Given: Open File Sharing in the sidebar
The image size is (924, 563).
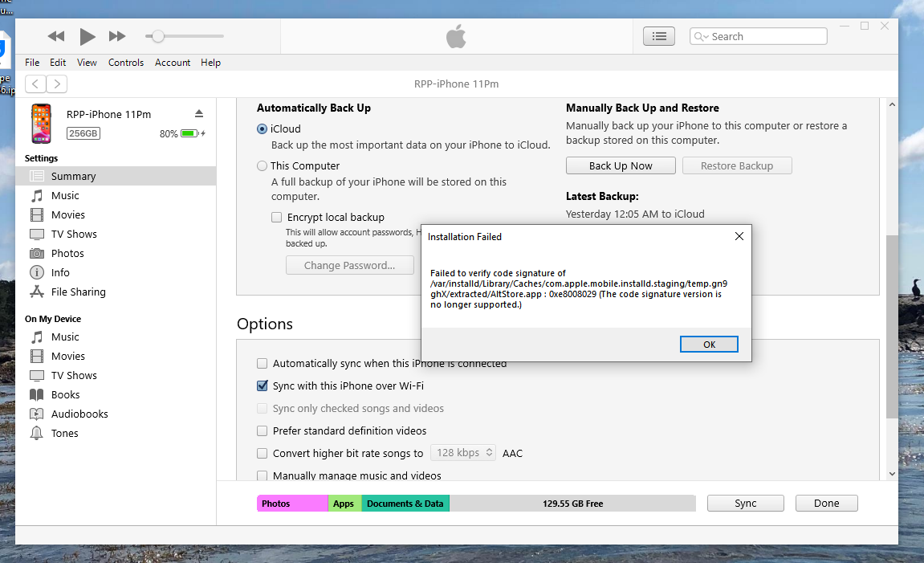Looking at the screenshot, I should pos(78,292).
